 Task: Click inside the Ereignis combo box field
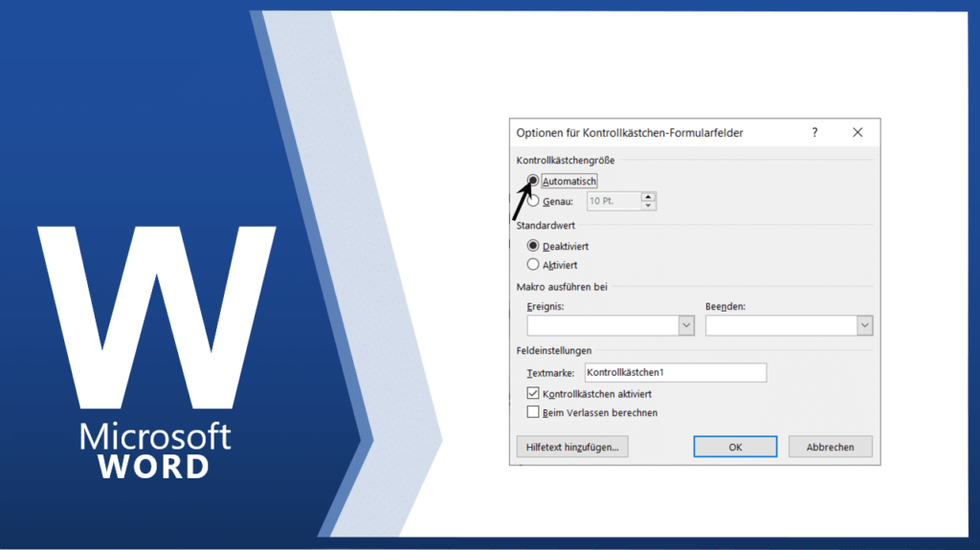click(x=602, y=326)
